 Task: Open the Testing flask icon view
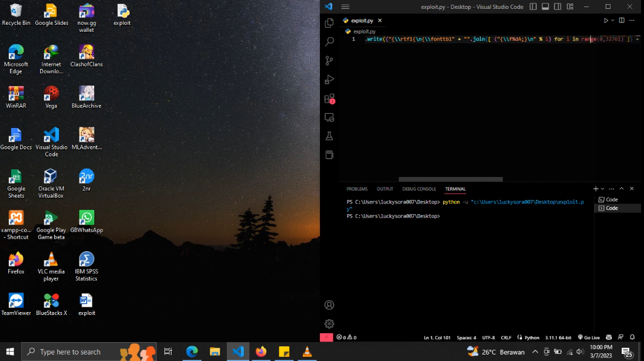pyautogui.click(x=329, y=136)
